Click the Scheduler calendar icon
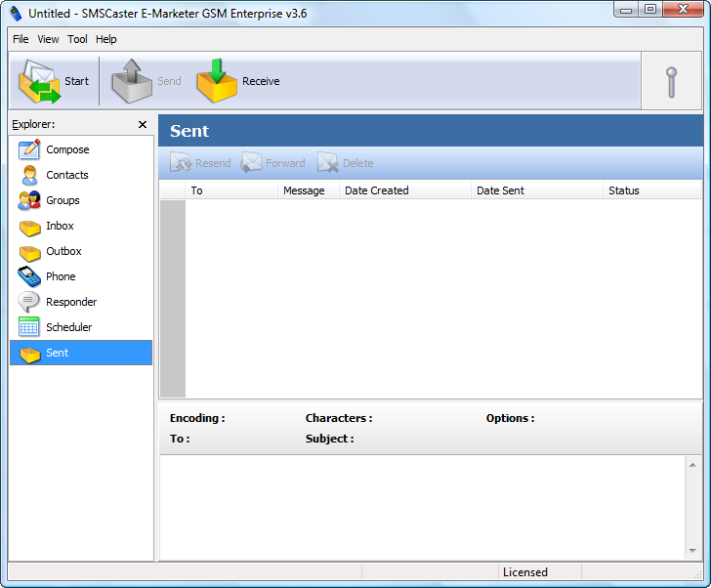This screenshot has width=711, height=588. [28, 327]
